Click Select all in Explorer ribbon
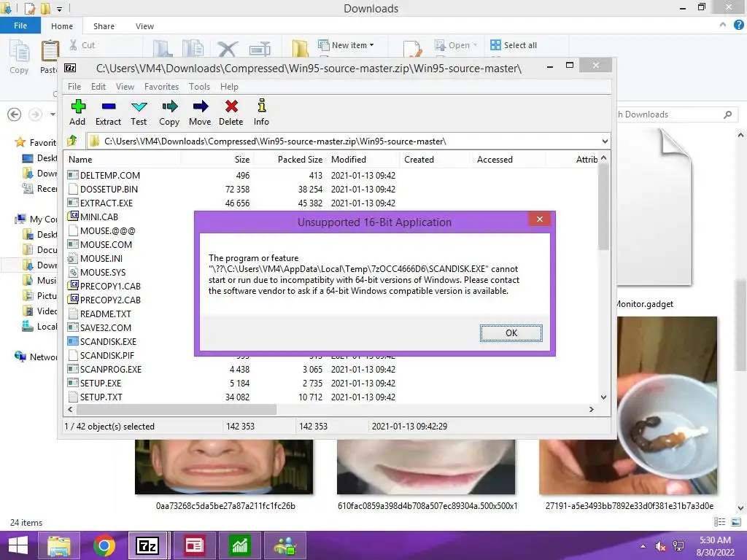 tap(514, 45)
